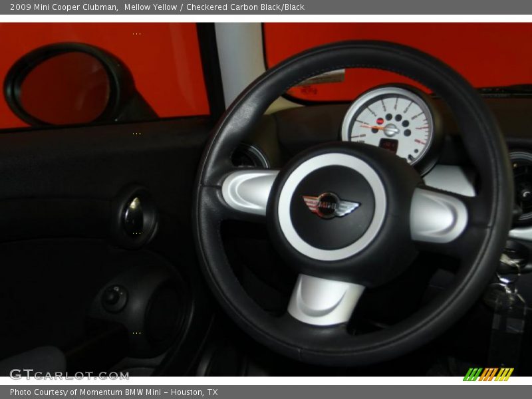Image resolution: width=532 pixels, height=399 pixels.
Task: Click "Checkered Carbon Black/Black" interior text
Action: (245, 7)
